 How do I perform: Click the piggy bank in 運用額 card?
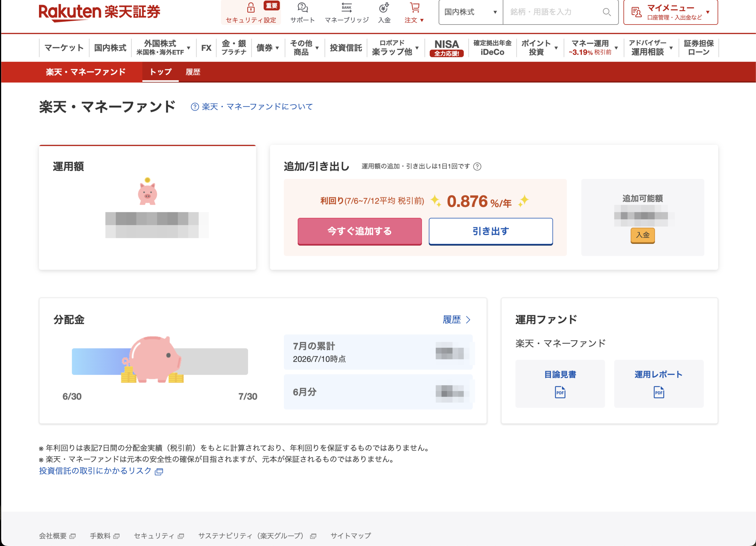(147, 192)
